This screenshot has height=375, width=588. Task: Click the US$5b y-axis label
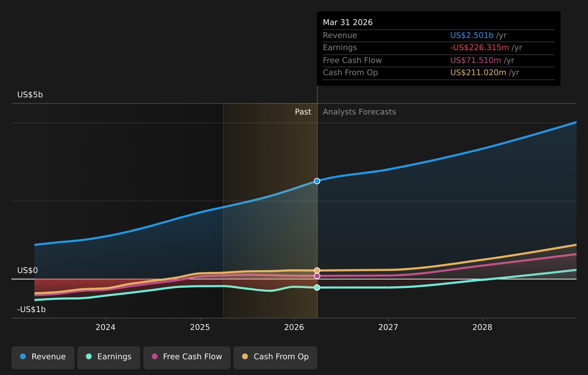(30, 95)
